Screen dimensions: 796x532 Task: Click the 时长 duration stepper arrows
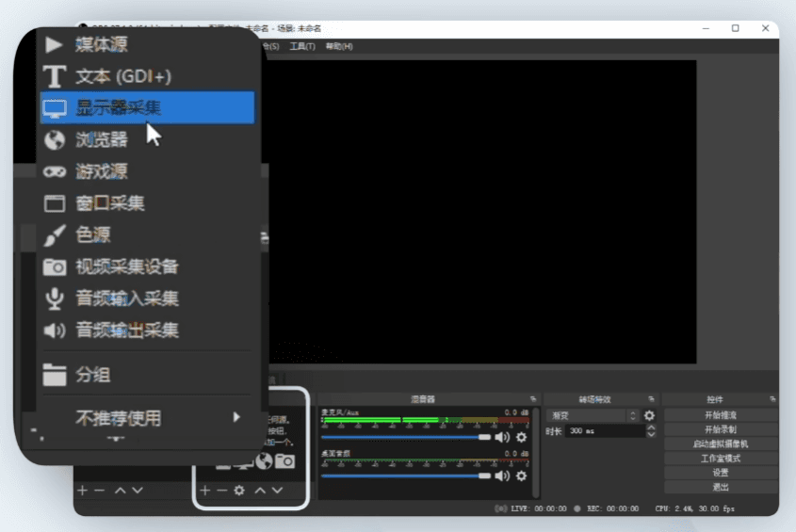pos(650,430)
